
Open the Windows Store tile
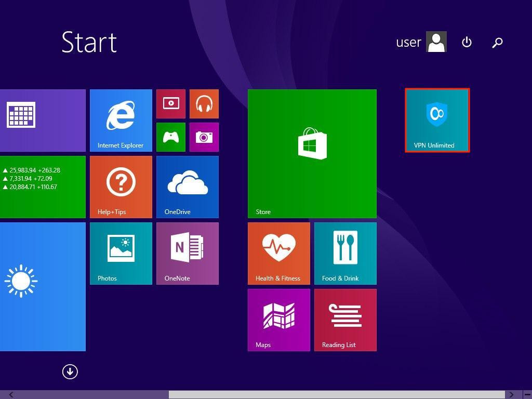(x=312, y=153)
